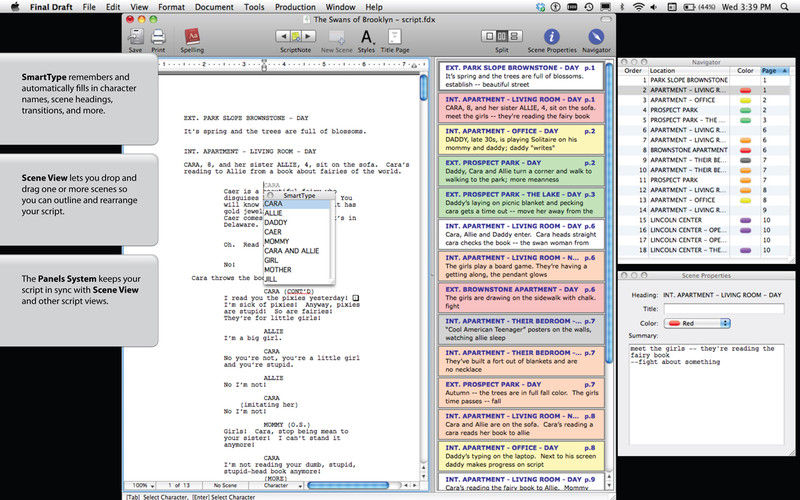Click the Title field in Scene Properties
This screenshot has height=500, width=800.
723,309
